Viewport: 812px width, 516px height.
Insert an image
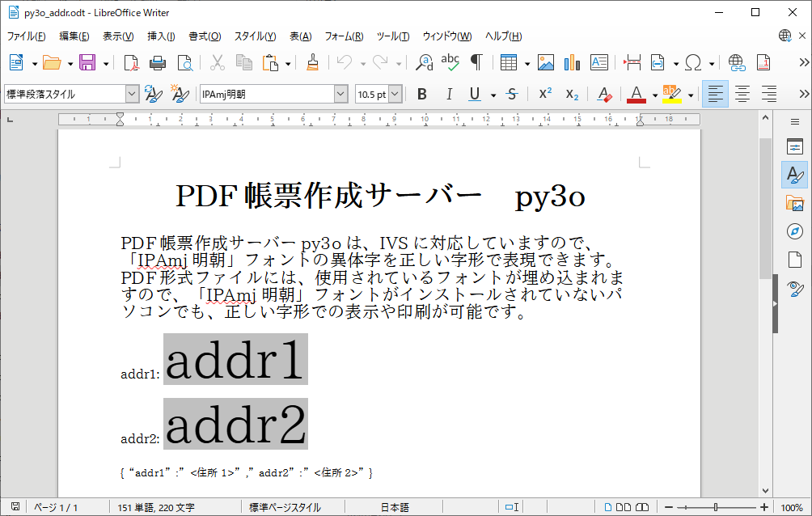pyautogui.click(x=546, y=63)
